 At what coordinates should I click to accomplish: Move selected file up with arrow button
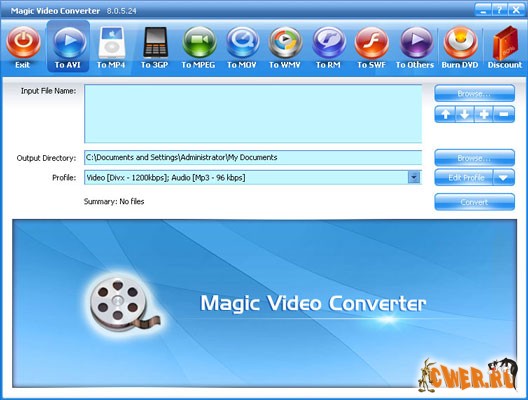pyautogui.click(x=445, y=114)
